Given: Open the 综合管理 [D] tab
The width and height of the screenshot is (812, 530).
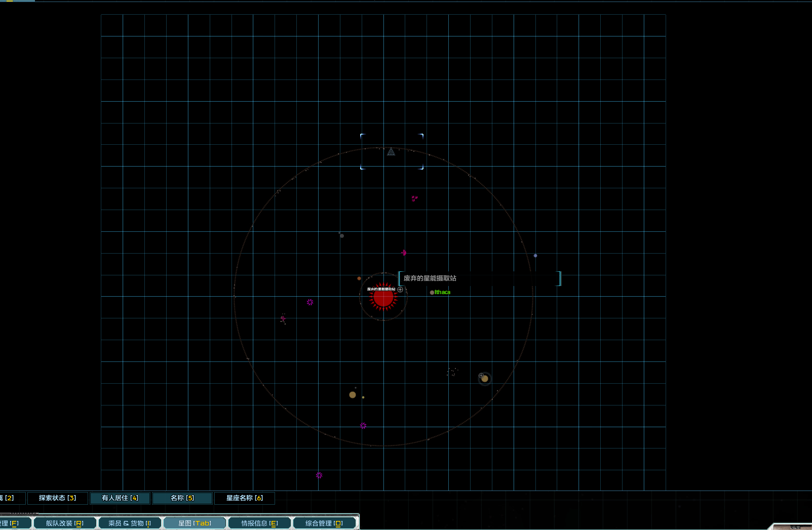Looking at the screenshot, I should (x=324, y=523).
